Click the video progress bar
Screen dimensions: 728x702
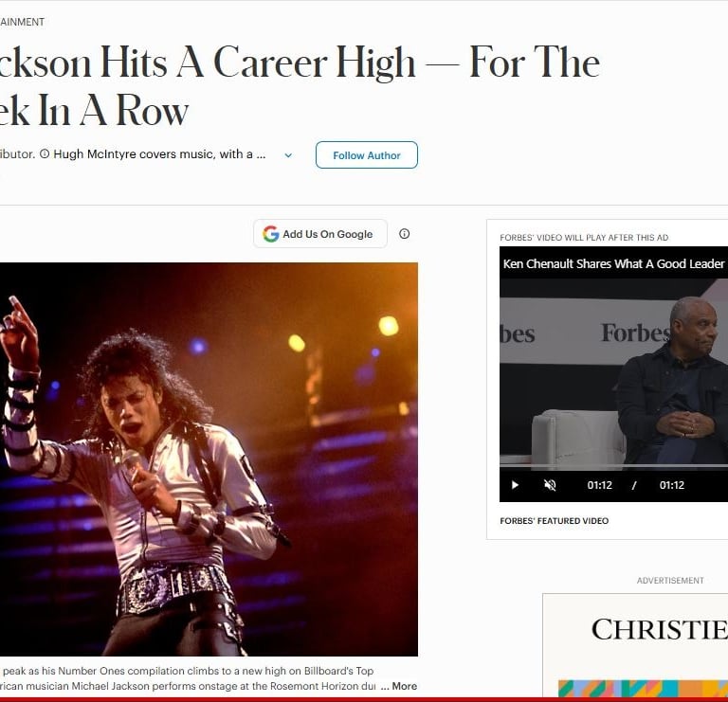[614, 465]
